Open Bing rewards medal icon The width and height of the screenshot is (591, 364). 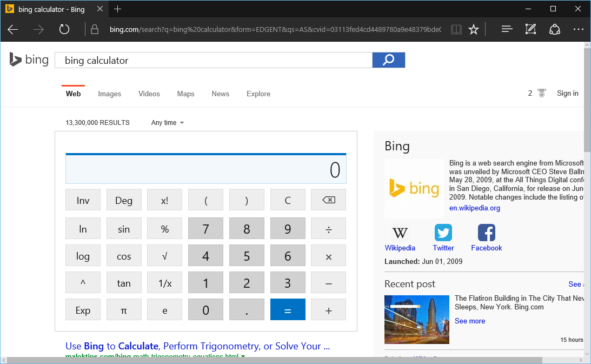click(542, 93)
